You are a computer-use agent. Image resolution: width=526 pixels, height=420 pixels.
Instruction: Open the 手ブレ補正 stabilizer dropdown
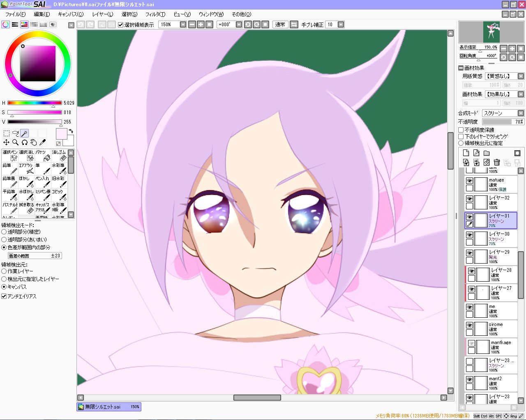[x=341, y=25]
